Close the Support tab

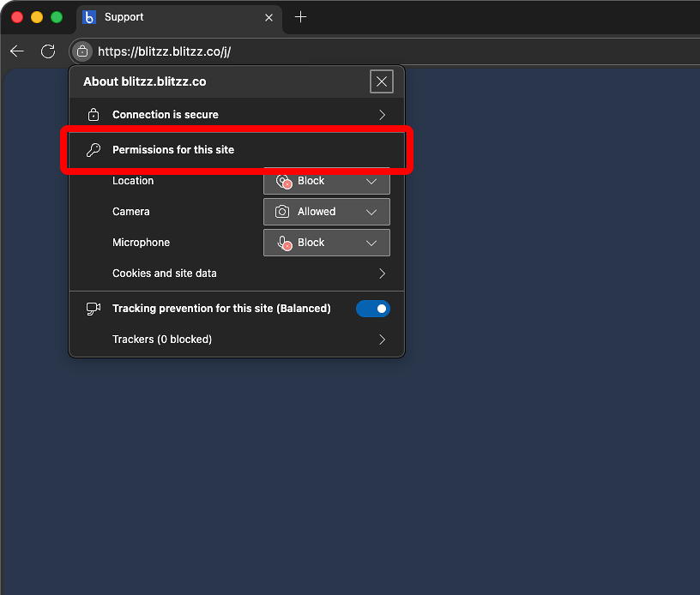(269, 17)
